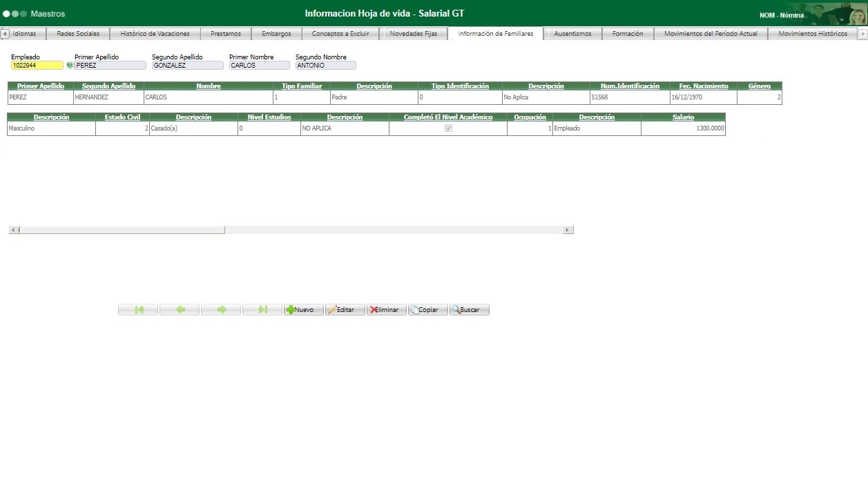Click the Editar button
The width and height of the screenshot is (868, 486).
tap(345, 310)
